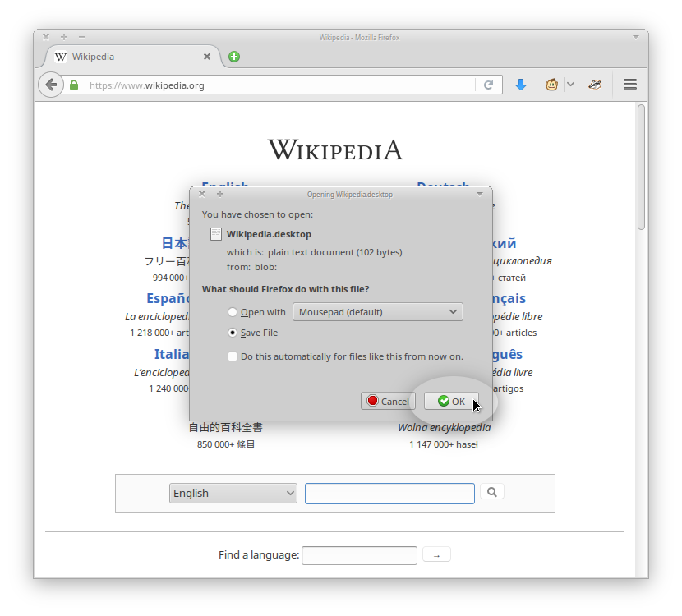Expand the Greasemonkey dropdown arrow
This screenshot has height=616, width=682.
click(x=570, y=85)
